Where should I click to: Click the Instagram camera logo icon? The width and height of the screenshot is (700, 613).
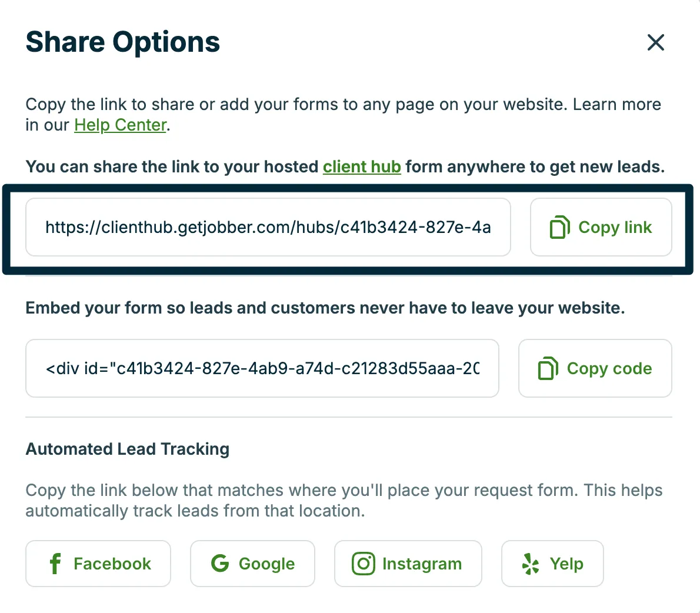pos(363,564)
